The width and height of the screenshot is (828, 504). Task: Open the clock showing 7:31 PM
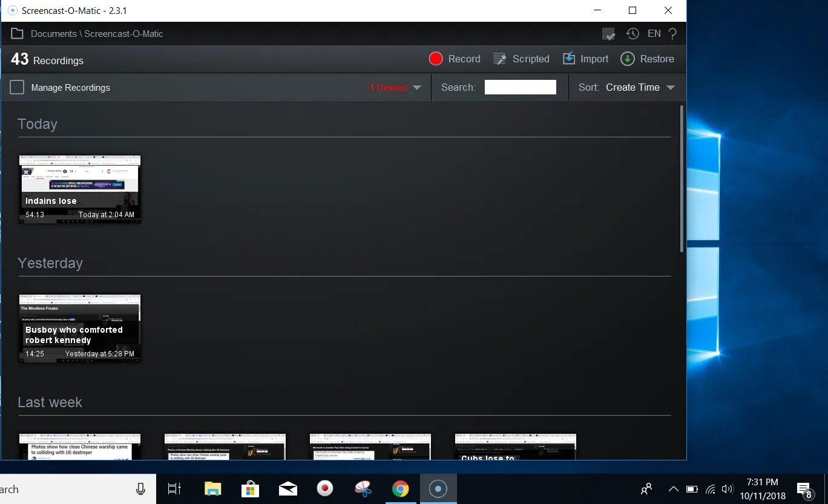point(763,489)
